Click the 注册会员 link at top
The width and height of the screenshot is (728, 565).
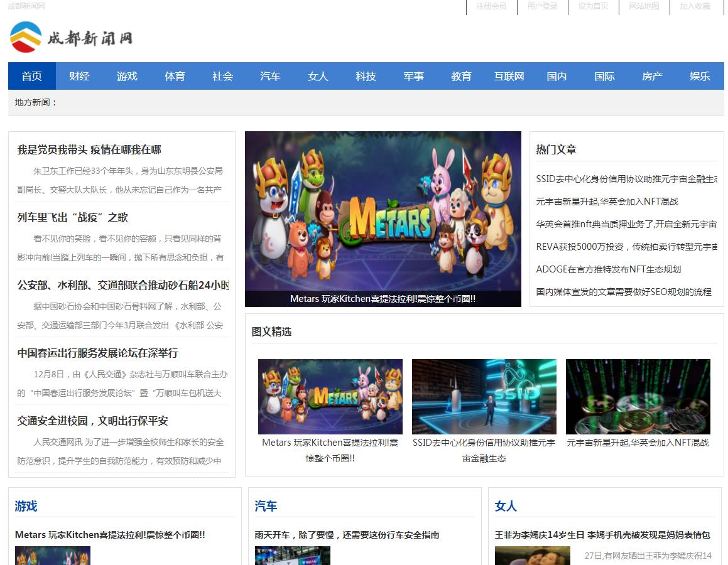coord(491,6)
